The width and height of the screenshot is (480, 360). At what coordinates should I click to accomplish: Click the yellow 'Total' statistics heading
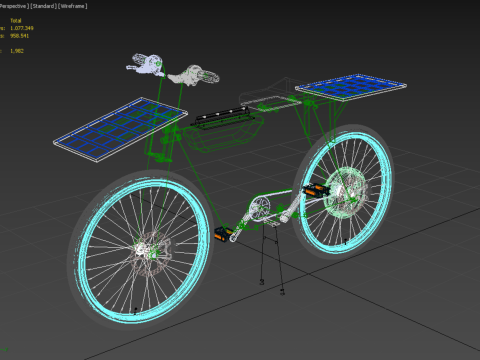16,21
